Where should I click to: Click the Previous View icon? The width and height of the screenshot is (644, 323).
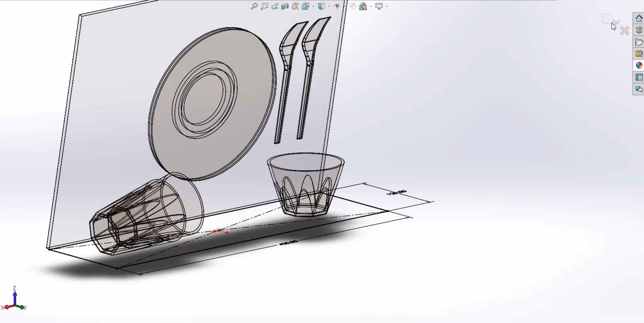click(275, 6)
